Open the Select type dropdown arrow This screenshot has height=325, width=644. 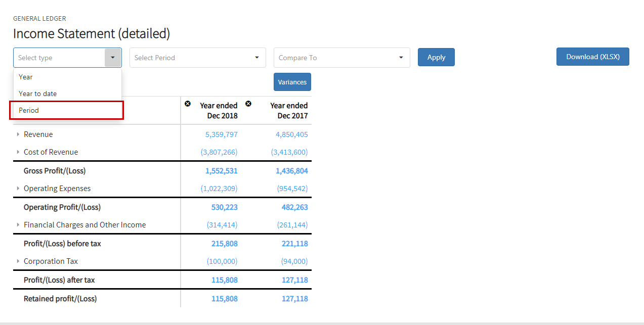113,58
